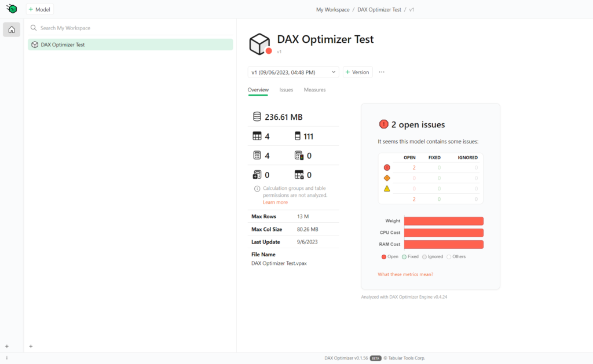
Task: Click the large model cube icon
Action: click(x=259, y=44)
